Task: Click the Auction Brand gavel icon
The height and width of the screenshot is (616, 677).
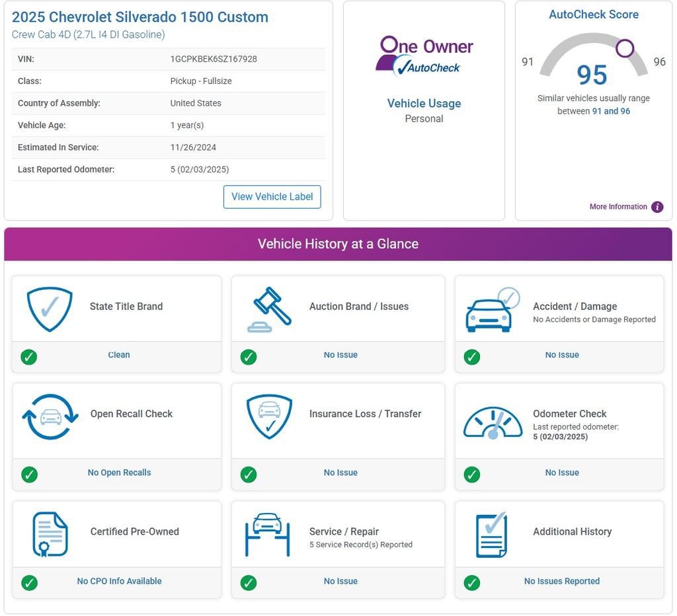Action: tap(270, 309)
